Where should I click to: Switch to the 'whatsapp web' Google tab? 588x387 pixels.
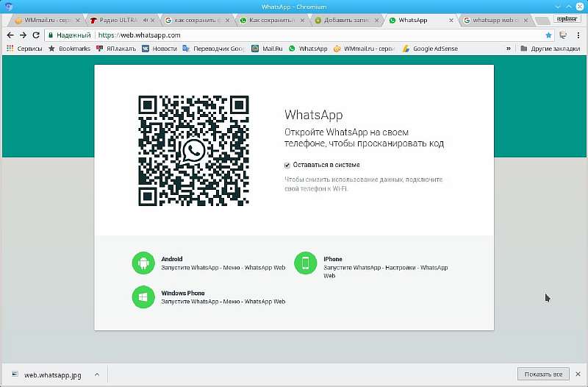[x=493, y=21]
